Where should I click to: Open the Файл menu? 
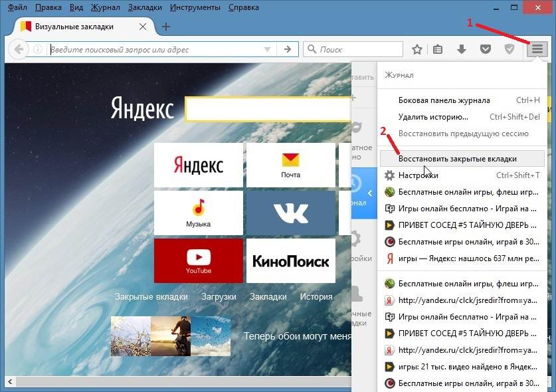point(17,7)
